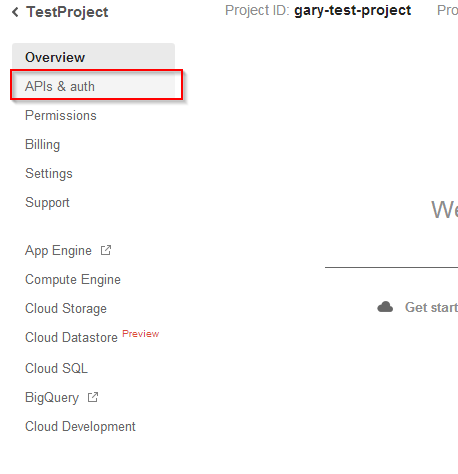Click the Get started text
Screen dimensions: 458x474
click(431, 307)
